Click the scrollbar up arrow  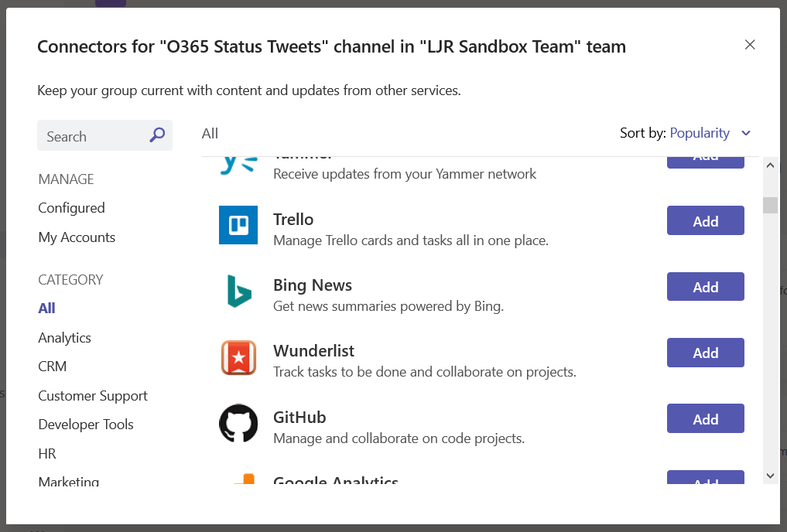[x=771, y=165]
